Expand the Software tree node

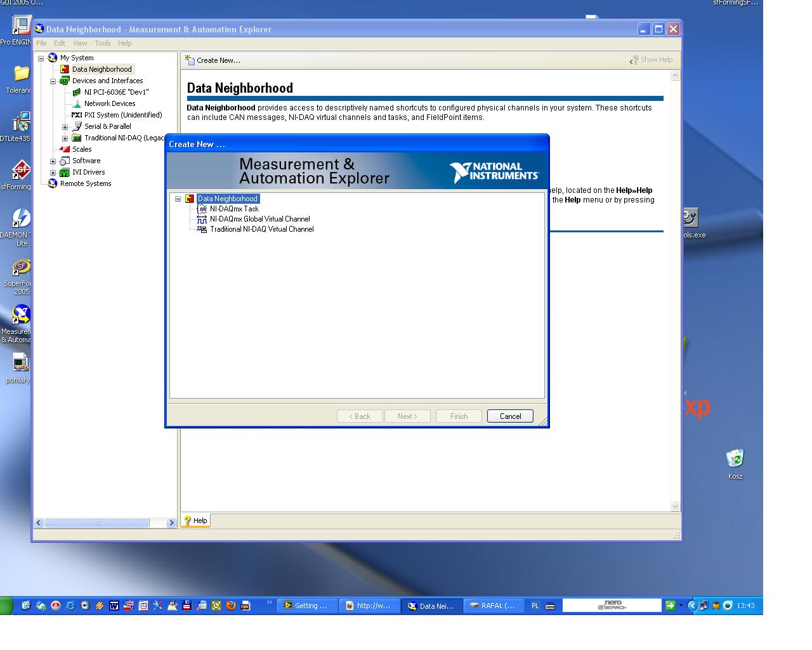(53, 161)
